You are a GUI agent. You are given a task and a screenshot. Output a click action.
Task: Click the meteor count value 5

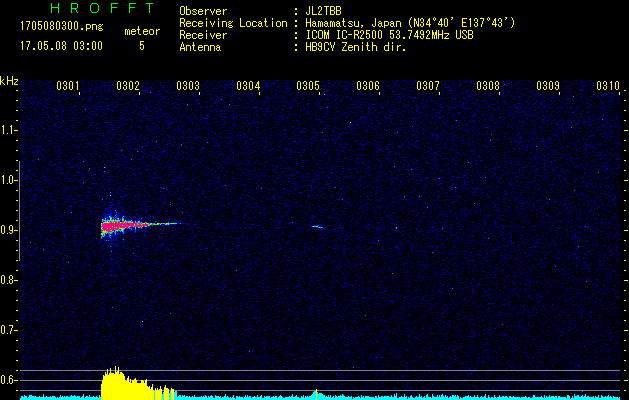coord(141,45)
